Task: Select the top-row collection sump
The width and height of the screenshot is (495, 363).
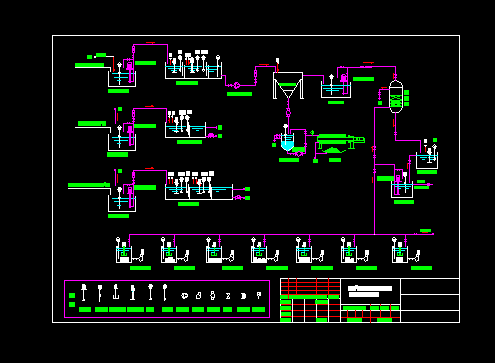Action: click(x=122, y=79)
